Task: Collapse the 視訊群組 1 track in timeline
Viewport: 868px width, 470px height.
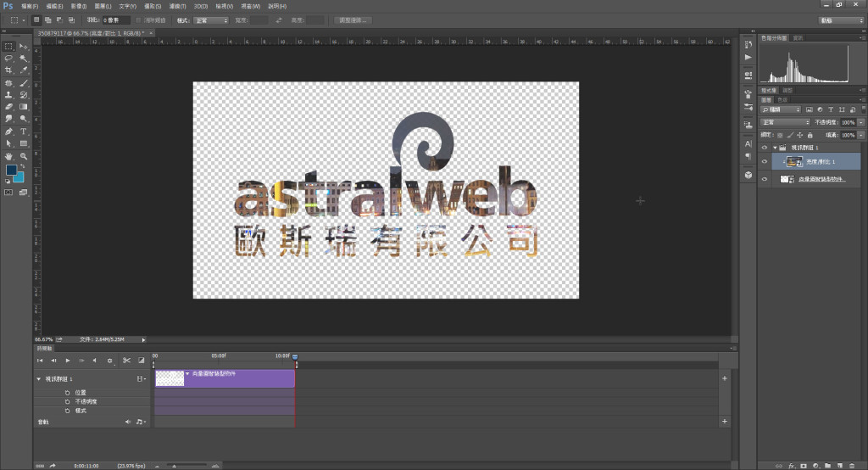Action: (38, 378)
